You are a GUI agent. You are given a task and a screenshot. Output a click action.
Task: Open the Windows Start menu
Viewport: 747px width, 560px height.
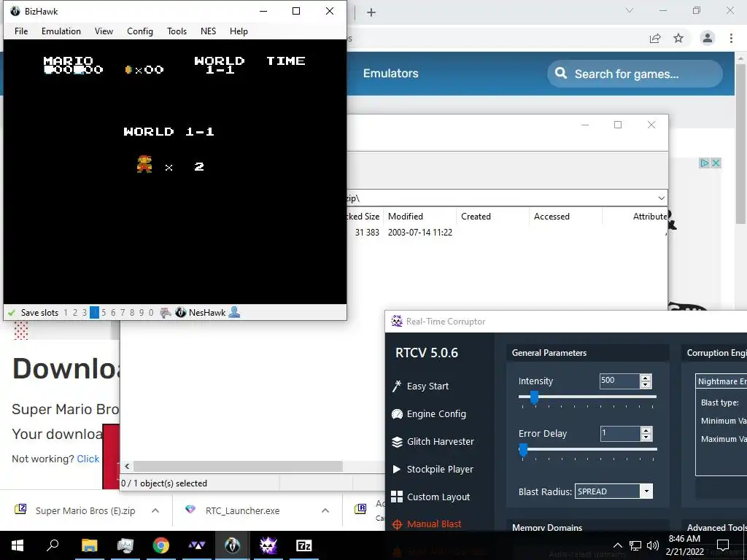(18, 545)
